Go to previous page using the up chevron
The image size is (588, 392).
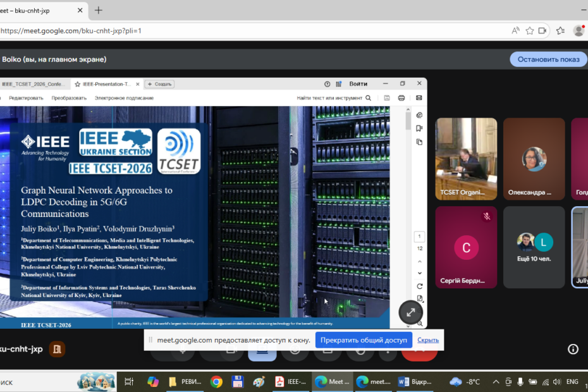click(419, 260)
